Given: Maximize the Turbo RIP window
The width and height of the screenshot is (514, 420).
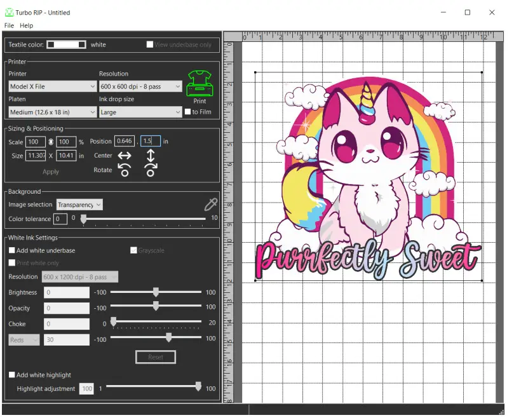Looking at the screenshot, I should (468, 13).
